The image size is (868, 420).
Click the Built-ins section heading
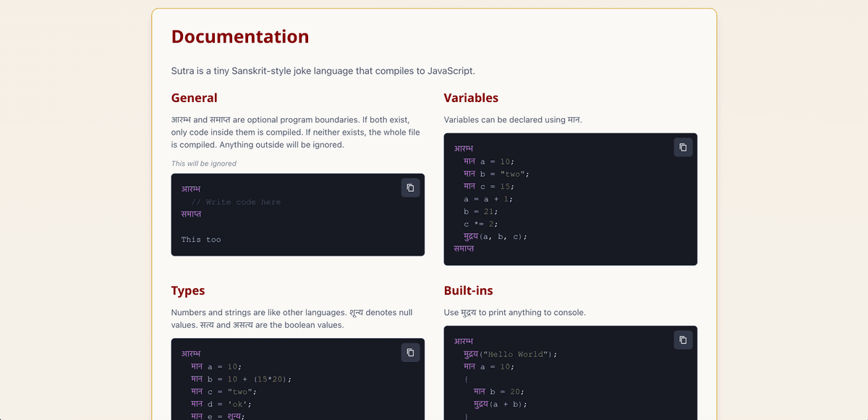pyautogui.click(x=468, y=290)
